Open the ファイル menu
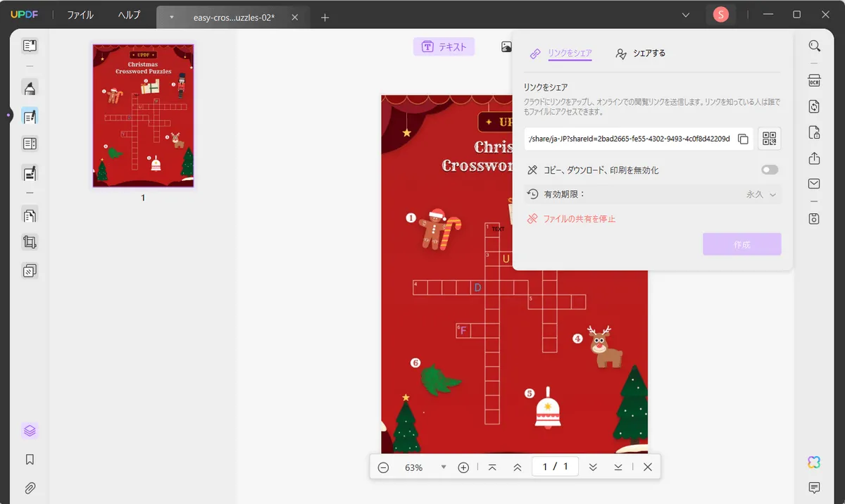This screenshot has width=845, height=504. pos(80,15)
